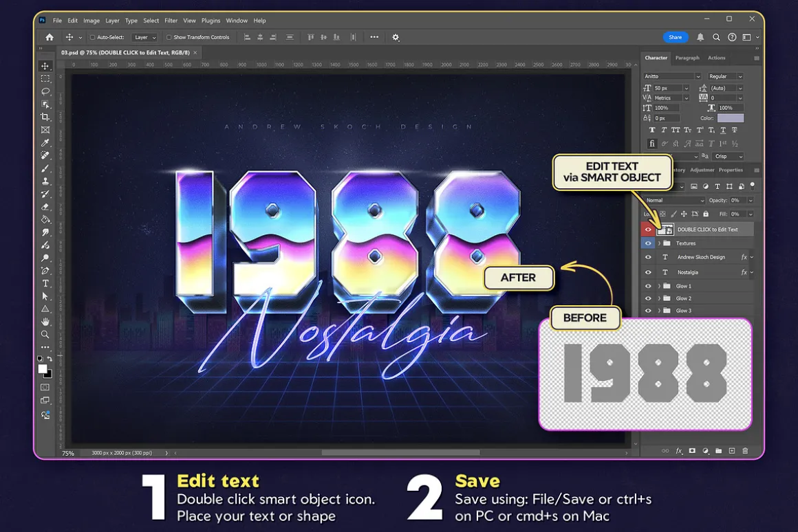Open the Auto-Select Layer dropdown
The image size is (798, 532).
point(144,37)
